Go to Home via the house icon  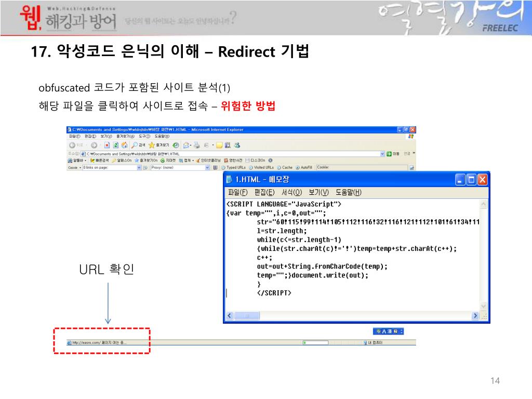(x=125, y=145)
